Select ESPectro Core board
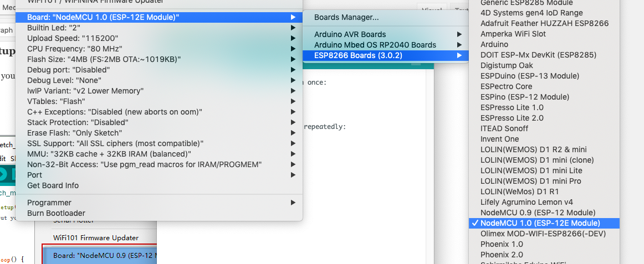 (544, 86)
